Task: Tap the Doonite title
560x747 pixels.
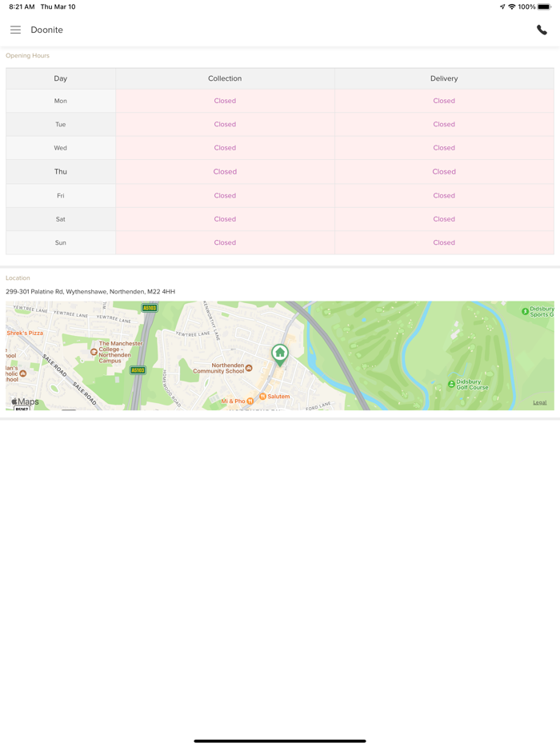Action: coord(46,30)
